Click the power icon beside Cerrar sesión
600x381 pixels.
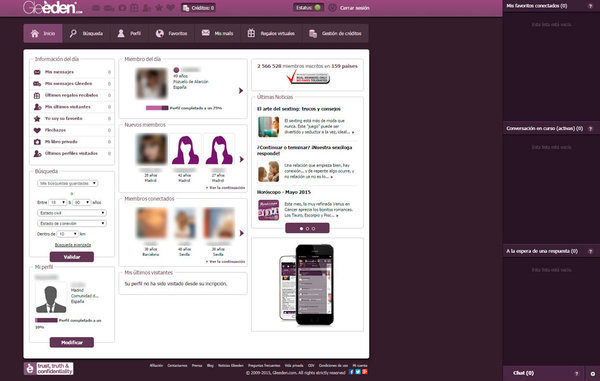(x=332, y=8)
